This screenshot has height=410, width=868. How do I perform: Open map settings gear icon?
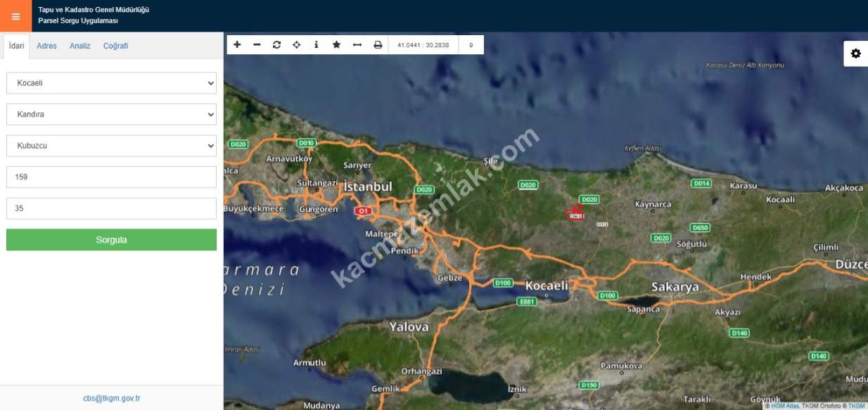[x=855, y=53]
